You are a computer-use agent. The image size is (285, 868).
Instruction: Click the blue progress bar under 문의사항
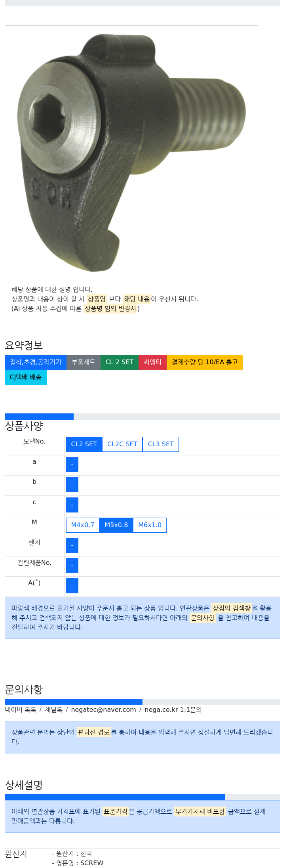coord(74,702)
